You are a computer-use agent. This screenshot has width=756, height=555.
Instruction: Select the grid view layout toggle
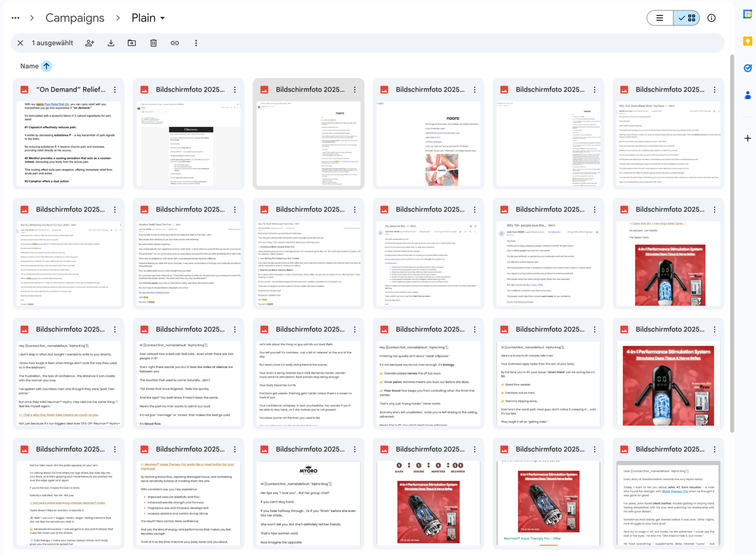(x=687, y=18)
